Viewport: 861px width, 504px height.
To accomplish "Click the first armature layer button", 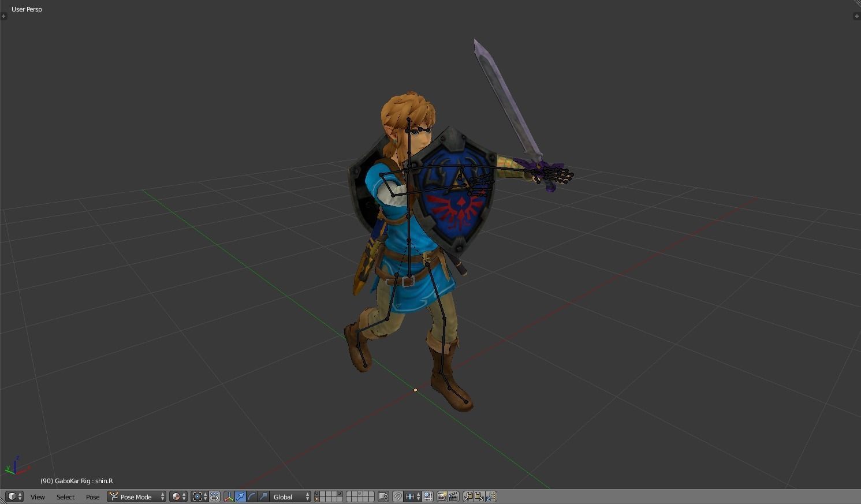I will click(349, 494).
